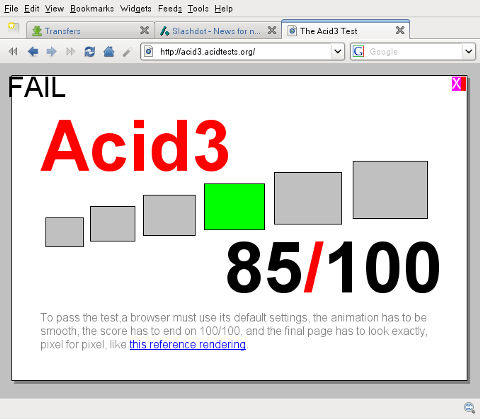Click the Fast Forward icon
The image size is (480, 419).
pos(70,52)
